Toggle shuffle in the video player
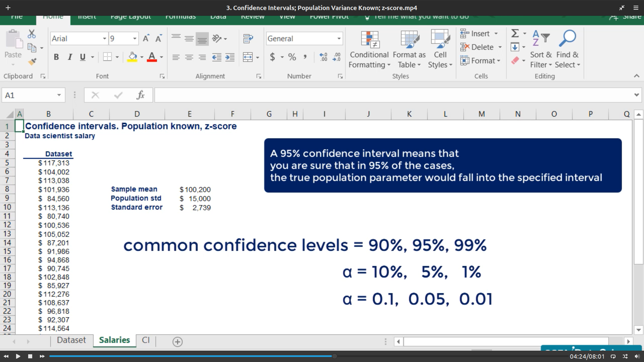The image size is (644, 362). (x=625, y=356)
